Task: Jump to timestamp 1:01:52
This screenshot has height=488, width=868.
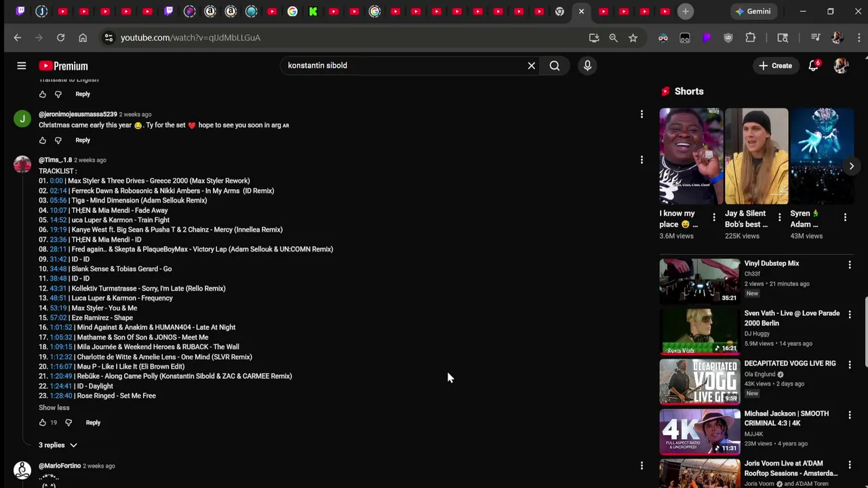Action: pos(61,327)
